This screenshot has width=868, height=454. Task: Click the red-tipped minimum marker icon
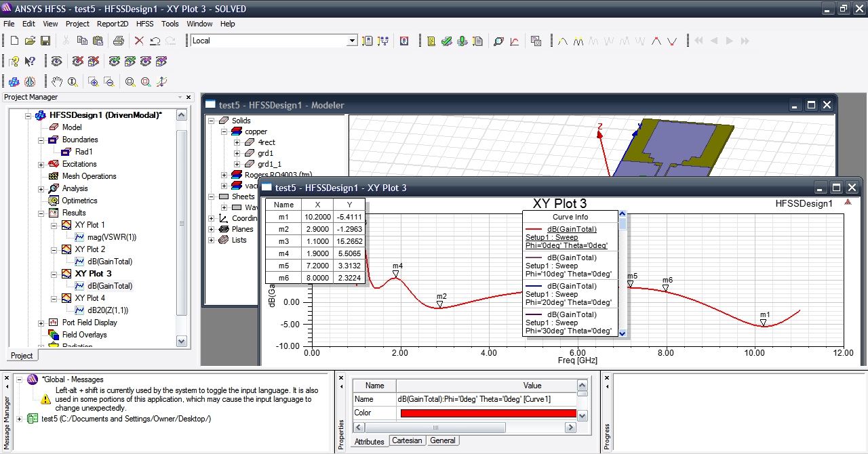[x=672, y=41]
